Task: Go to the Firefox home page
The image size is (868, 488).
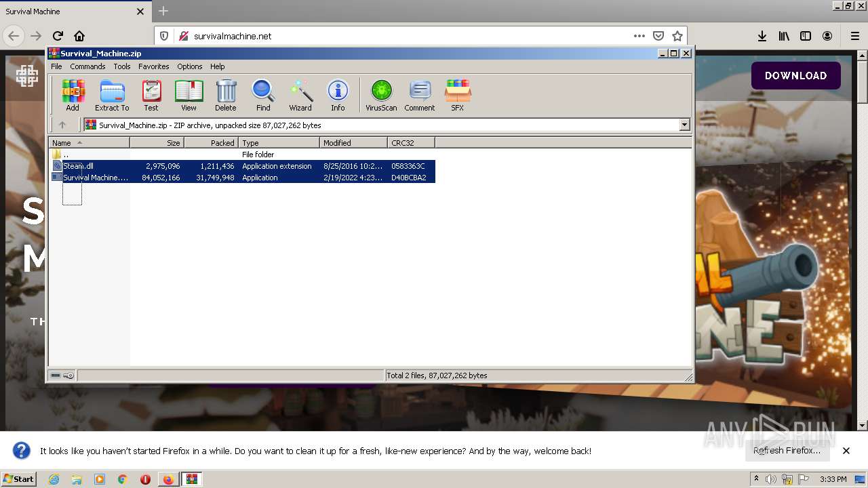Action: point(79,36)
